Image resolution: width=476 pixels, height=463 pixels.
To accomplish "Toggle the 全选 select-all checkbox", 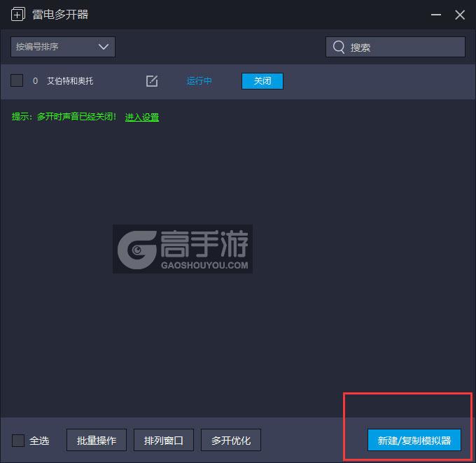I will tap(18, 440).
